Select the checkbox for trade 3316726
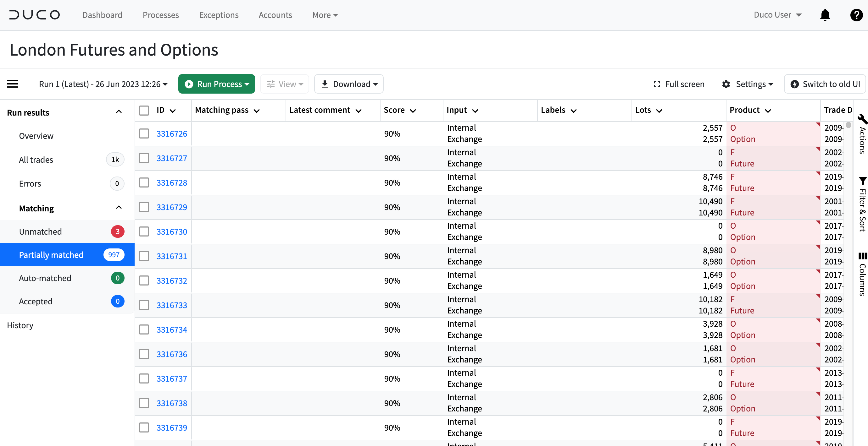Image resolution: width=868 pixels, height=446 pixels. click(x=144, y=133)
